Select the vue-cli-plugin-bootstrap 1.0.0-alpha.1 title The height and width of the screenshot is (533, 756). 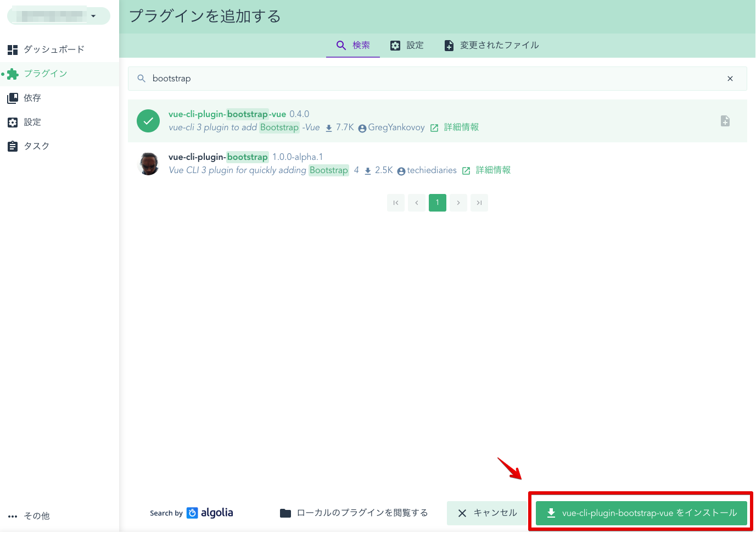pos(245,157)
